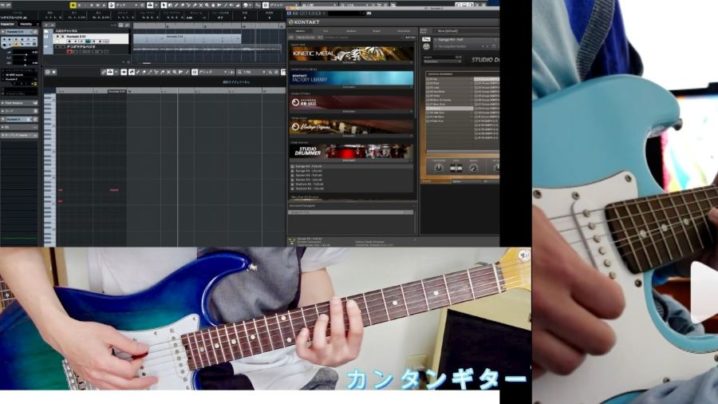Open the Inspector tab in left panel
The width and height of the screenshot is (718, 404).
click(10, 23)
